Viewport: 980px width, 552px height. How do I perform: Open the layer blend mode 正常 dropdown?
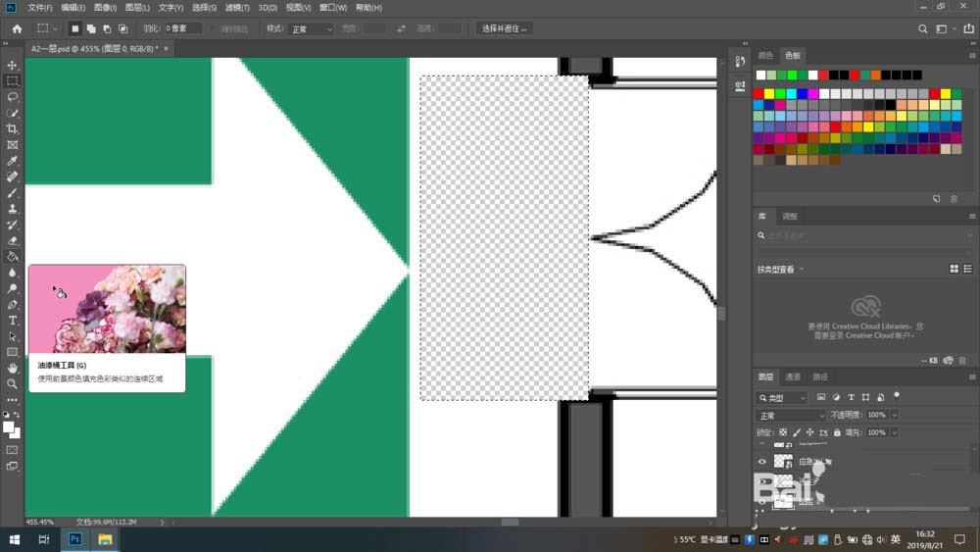pos(791,416)
